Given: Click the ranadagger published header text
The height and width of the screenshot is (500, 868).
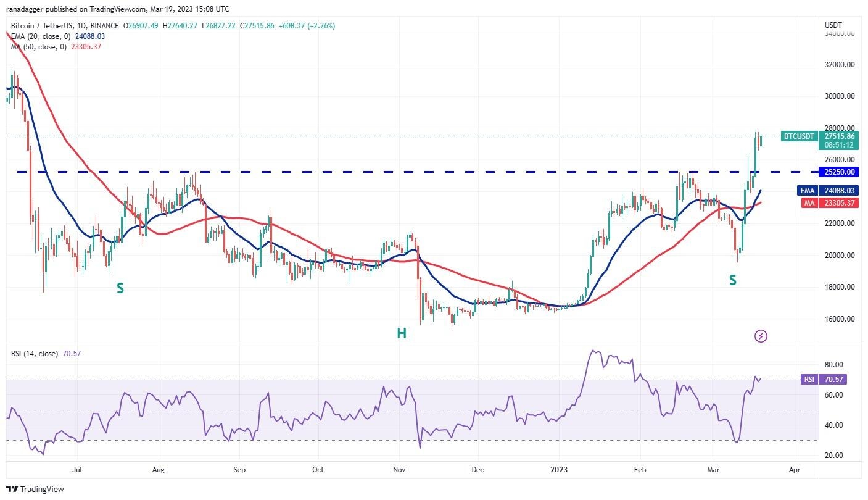Looking at the screenshot, I should click(118, 9).
